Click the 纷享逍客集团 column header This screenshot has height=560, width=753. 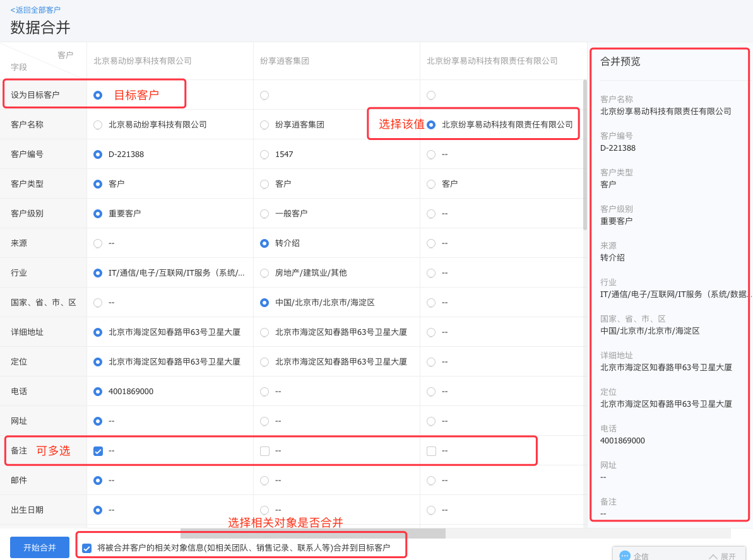(285, 61)
